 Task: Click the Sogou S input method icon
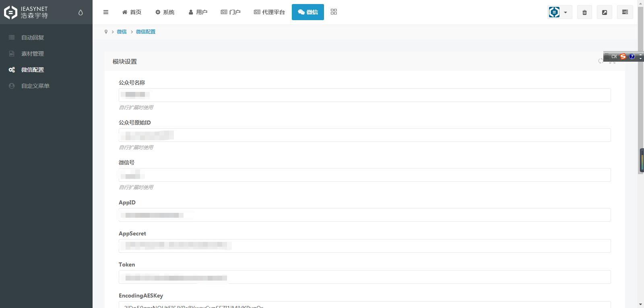623,56
